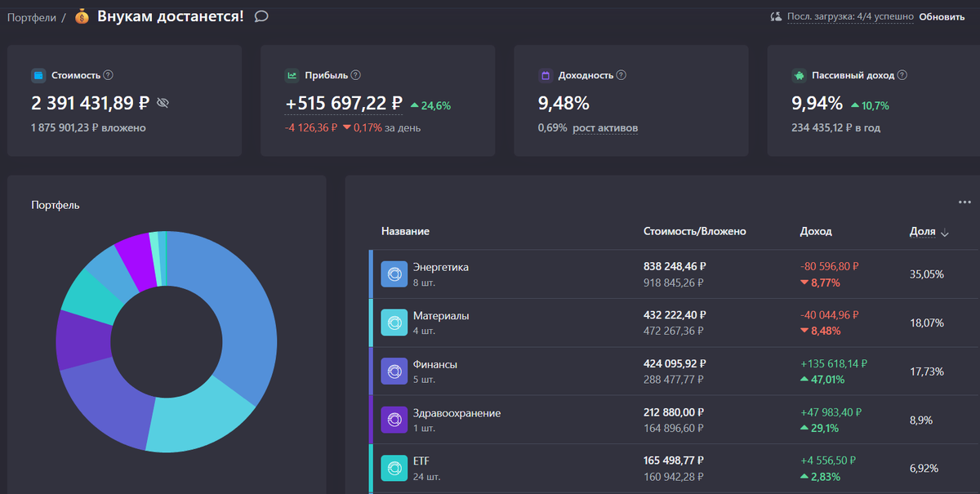Click the Обновить button
The width and height of the screenshot is (980, 494).
942,16
